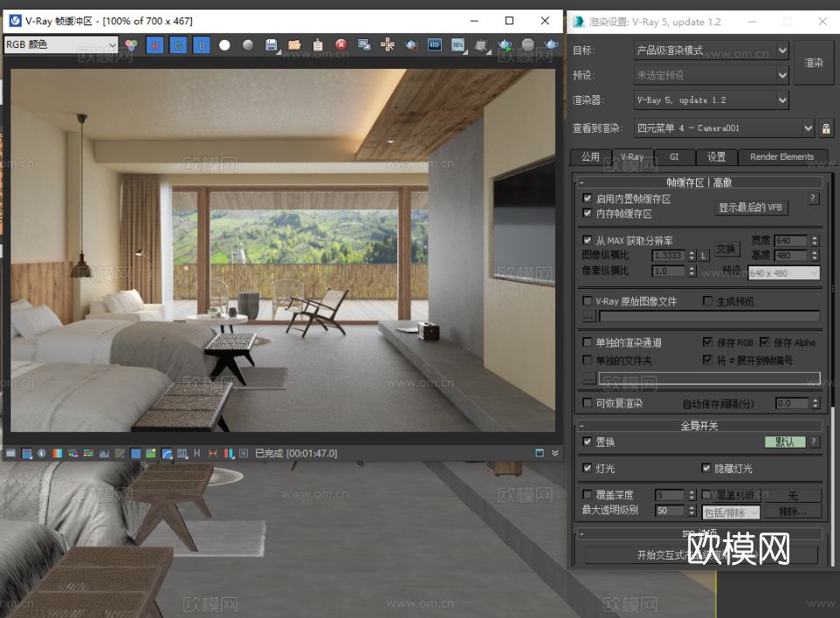Viewport: 840px width, 618px height.
Task: Switch to the Render Elements tab
Action: 782,157
